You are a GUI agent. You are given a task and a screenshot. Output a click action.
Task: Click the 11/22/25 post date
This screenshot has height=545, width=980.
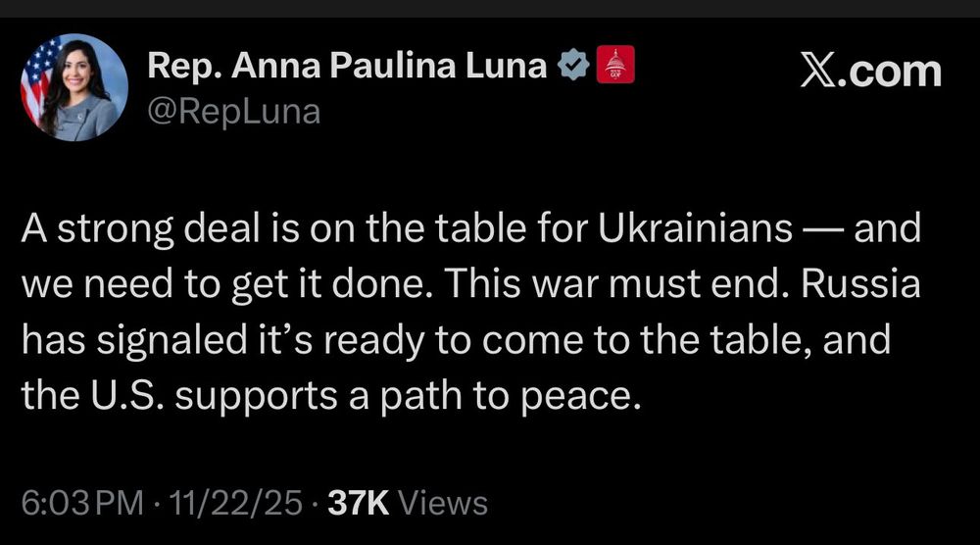[x=235, y=503]
